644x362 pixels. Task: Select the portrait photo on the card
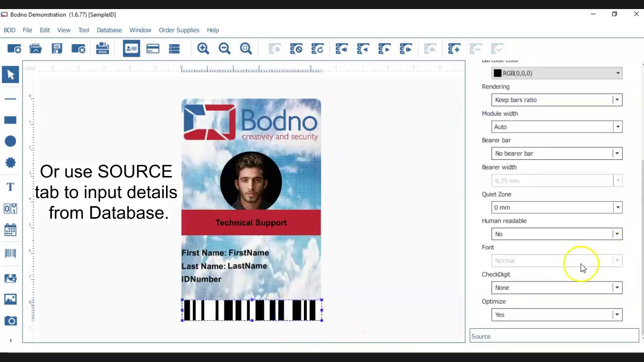click(251, 181)
